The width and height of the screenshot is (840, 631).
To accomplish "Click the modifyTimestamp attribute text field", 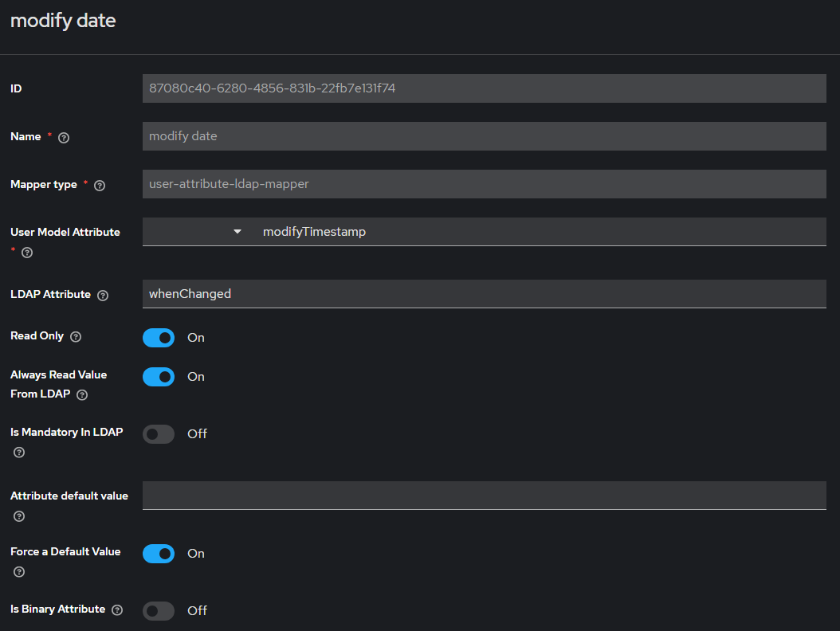I will coord(542,232).
